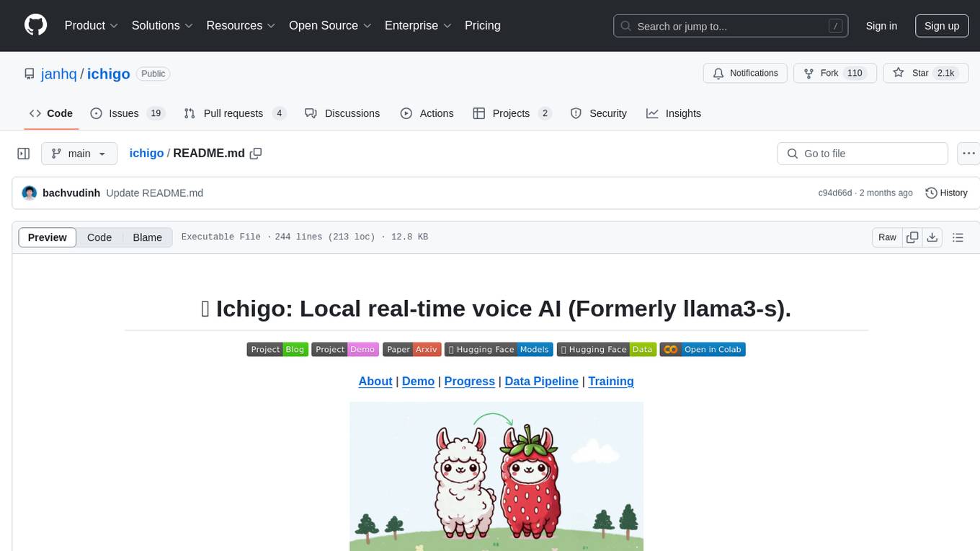
Task: Expand the Resources menu
Action: pyautogui.click(x=241, y=25)
